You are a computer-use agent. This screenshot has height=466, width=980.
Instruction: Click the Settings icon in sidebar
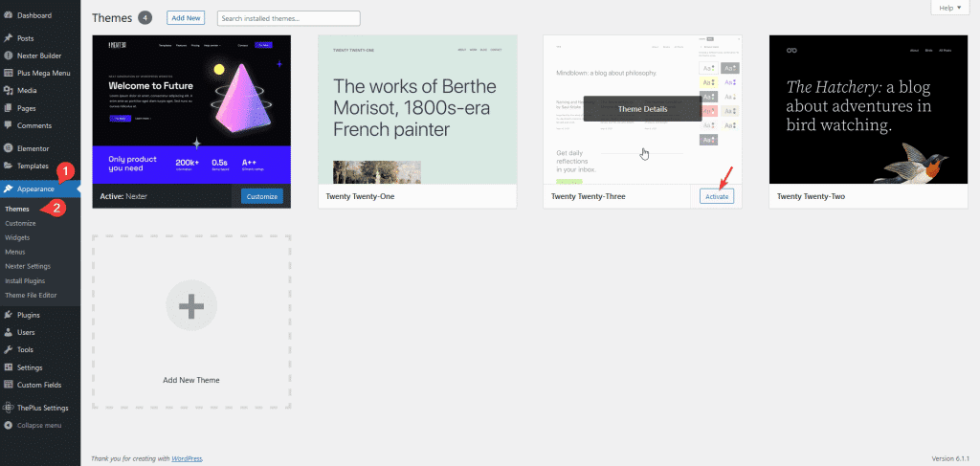point(9,367)
